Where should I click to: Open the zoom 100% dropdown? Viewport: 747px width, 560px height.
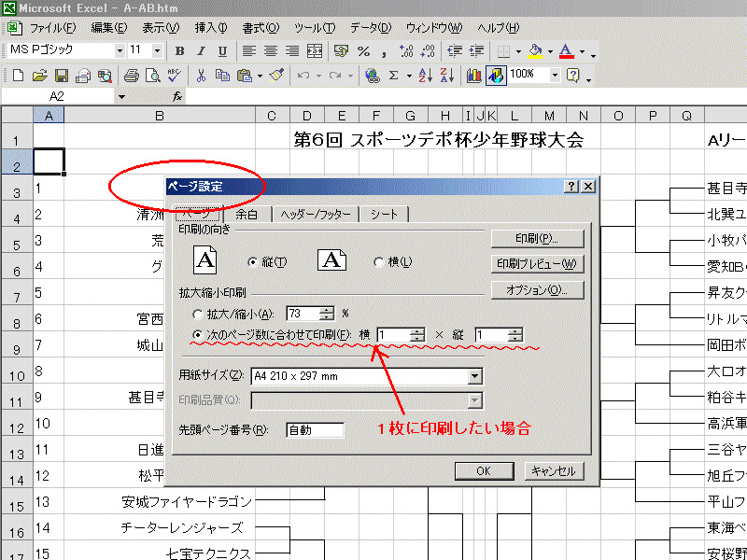tap(555, 75)
